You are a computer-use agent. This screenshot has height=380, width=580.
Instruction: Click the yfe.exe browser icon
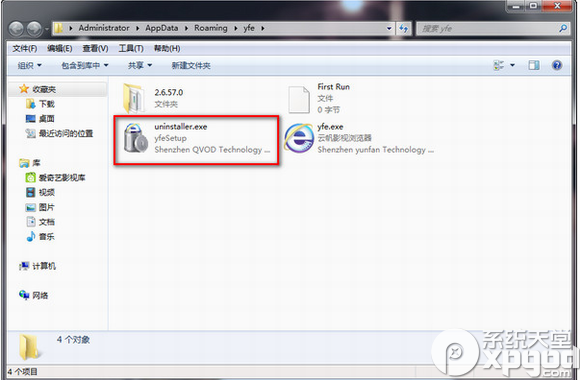tap(299, 138)
